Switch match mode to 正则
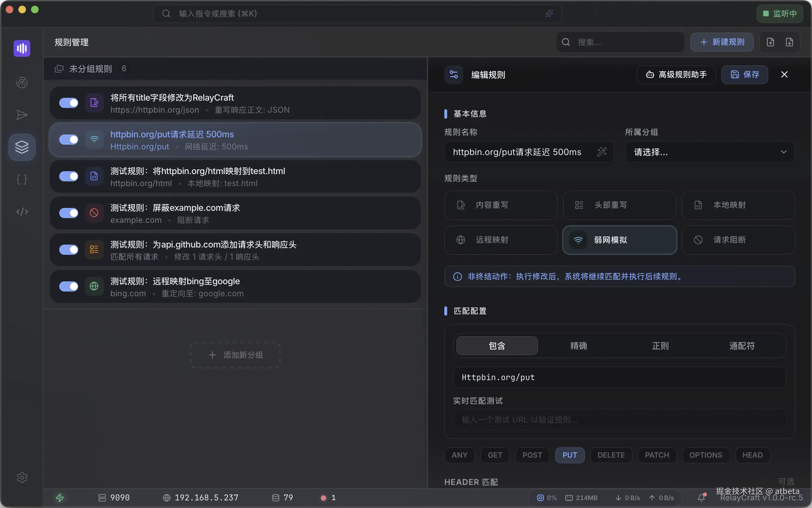The height and width of the screenshot is (508, 812). (x=660, y=346)
